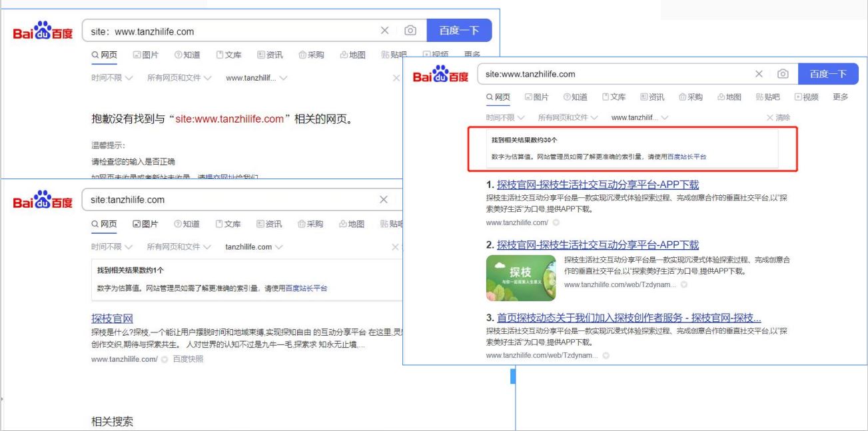
Task: Switch to 地图 tab in right window
Action: (729, 97)
